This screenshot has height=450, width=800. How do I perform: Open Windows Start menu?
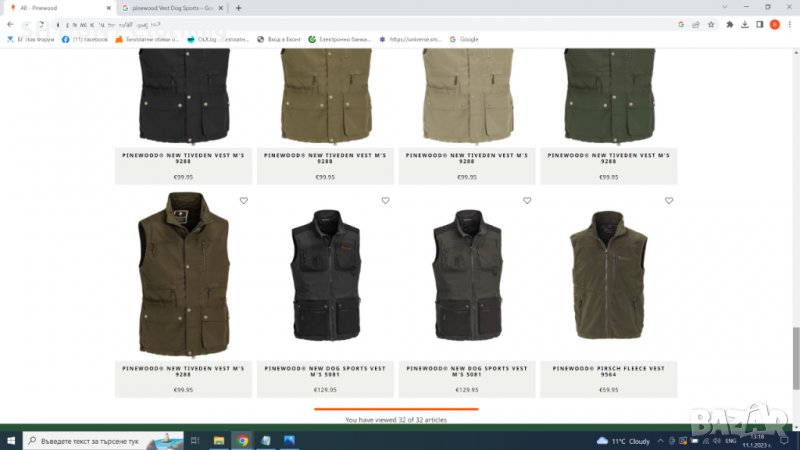(x=10, y=440)
